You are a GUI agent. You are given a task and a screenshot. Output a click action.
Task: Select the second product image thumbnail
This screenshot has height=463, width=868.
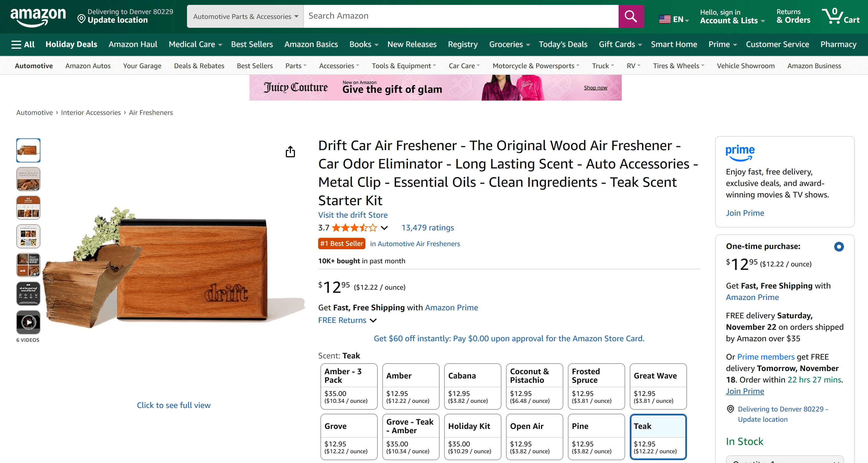coord(28,179)
